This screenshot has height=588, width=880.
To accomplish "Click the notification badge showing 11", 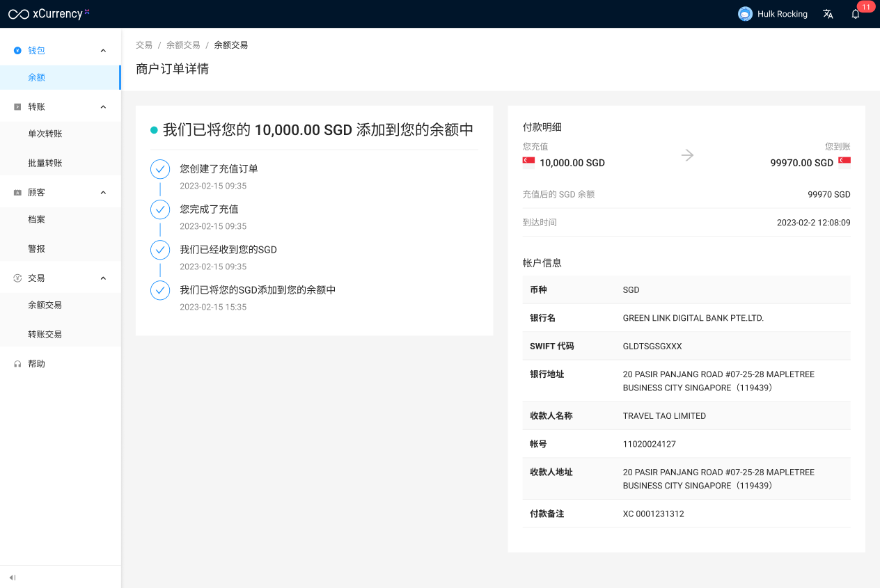I will pos(866,7).
